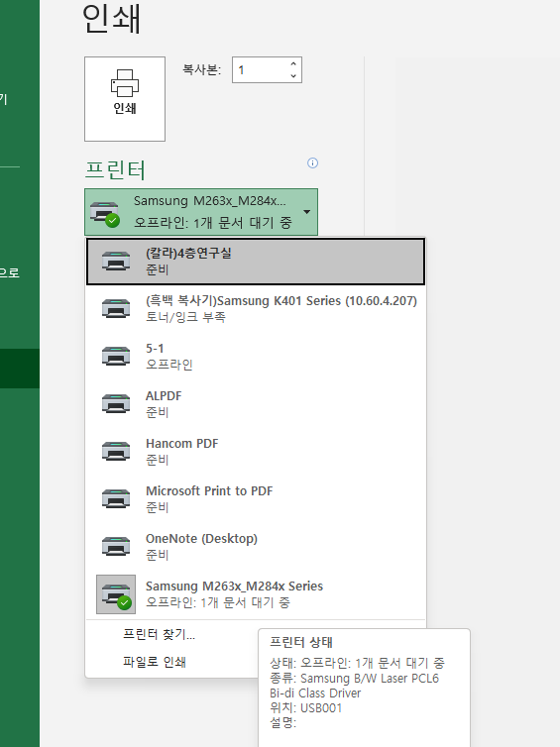The width and height of the screenshot is (560, 747).
Task: Choose Samsung M263x_M284x Series from list
Action: click(x=256, y=594)
